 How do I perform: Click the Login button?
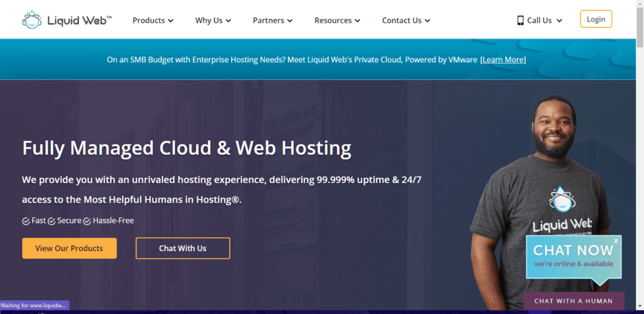(596, 19)
